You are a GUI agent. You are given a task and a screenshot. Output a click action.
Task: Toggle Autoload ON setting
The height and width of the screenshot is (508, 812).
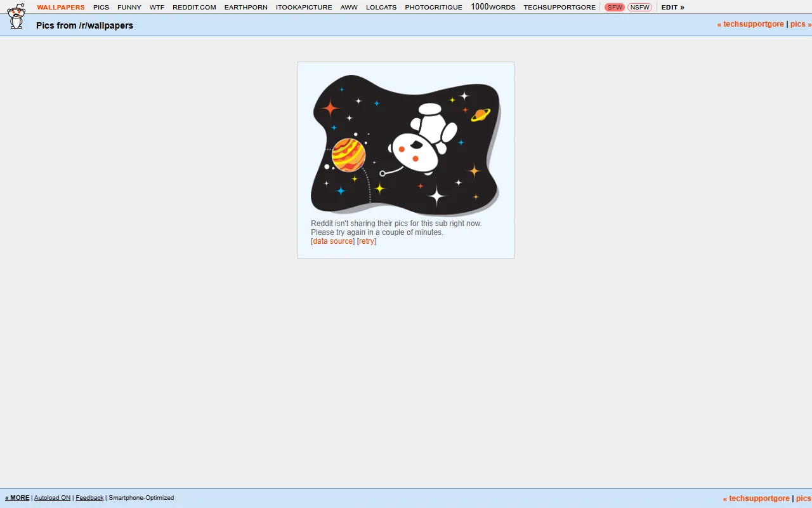click(x=51, y=497)
